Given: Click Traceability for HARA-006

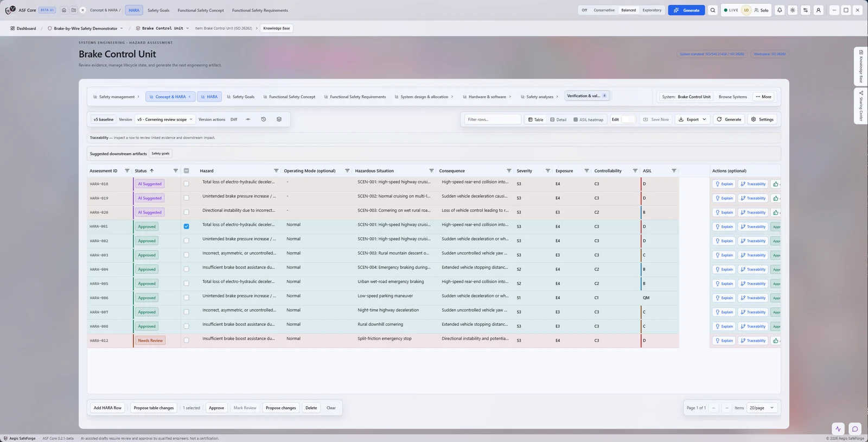Looking at the screenshot, I should [753, 298].
